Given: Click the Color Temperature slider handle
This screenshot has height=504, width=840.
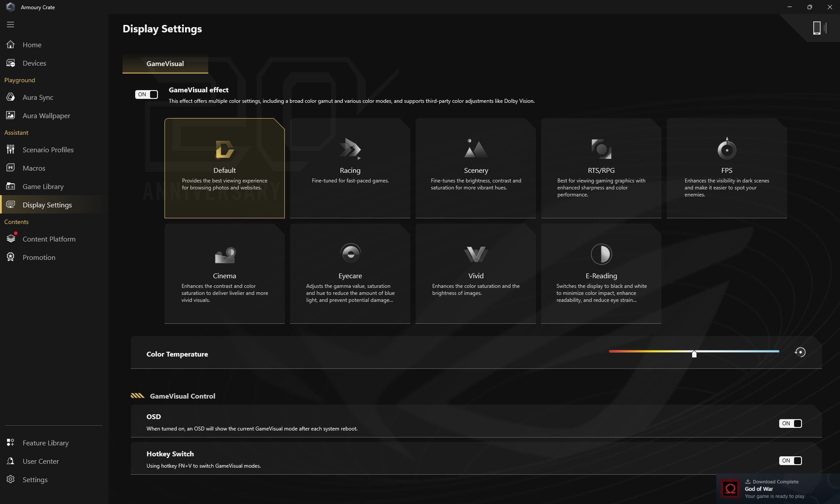Looking at the screenshot, I should click(694, 353).
